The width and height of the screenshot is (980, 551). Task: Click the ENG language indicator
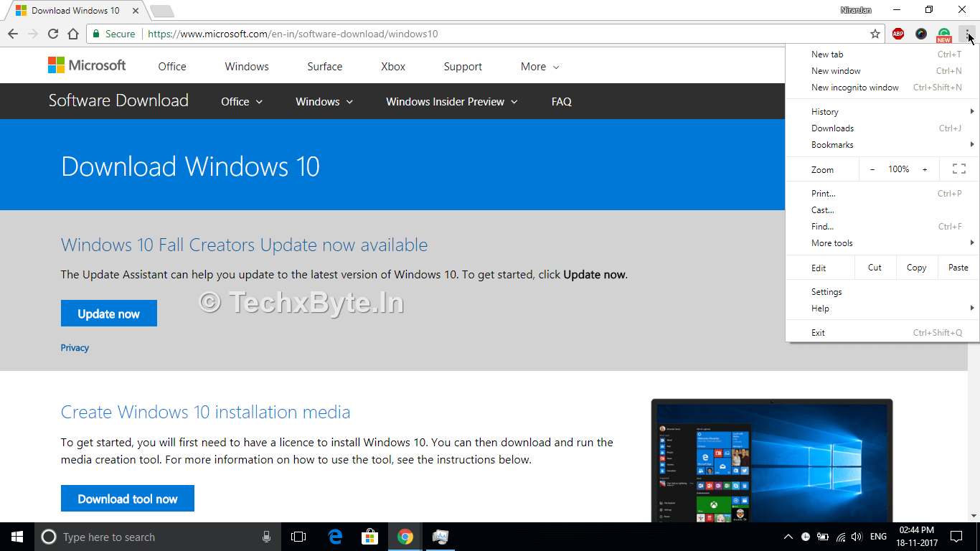click(878, 537)
